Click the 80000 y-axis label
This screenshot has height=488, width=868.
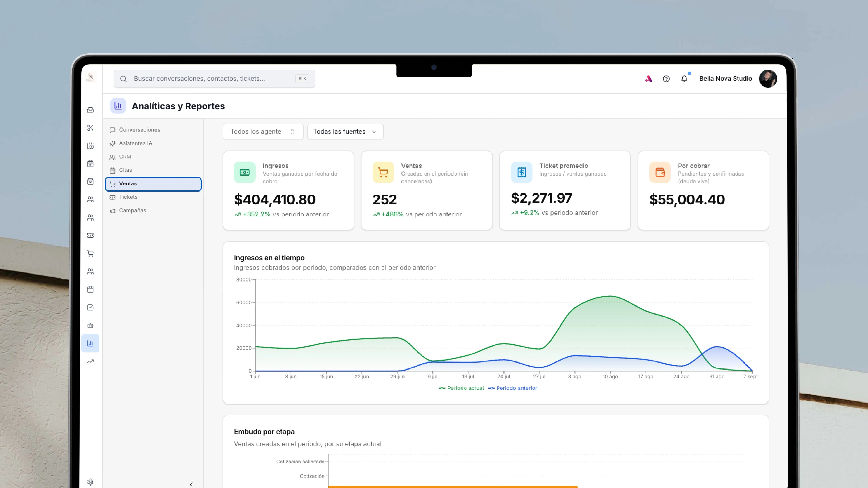(244, 279)
